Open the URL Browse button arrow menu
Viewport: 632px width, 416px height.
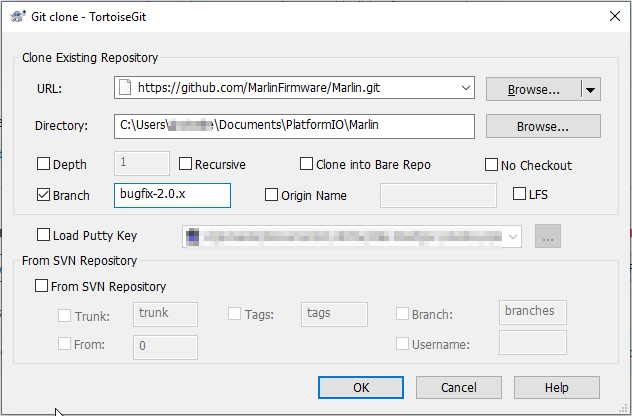click(x=591, y=90)
